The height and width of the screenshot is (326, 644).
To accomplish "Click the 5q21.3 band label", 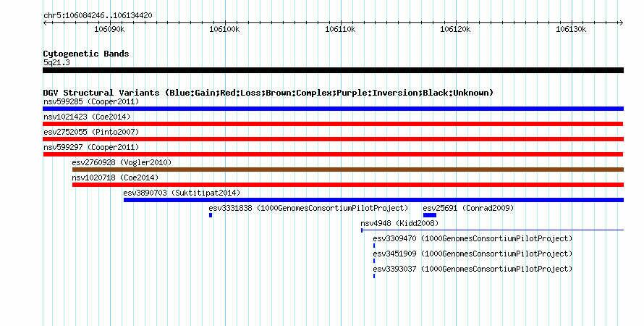I will [x=56, y=62].
